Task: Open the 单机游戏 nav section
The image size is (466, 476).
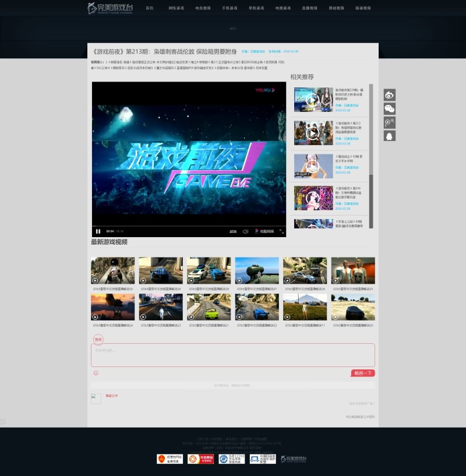Action: 256,8
